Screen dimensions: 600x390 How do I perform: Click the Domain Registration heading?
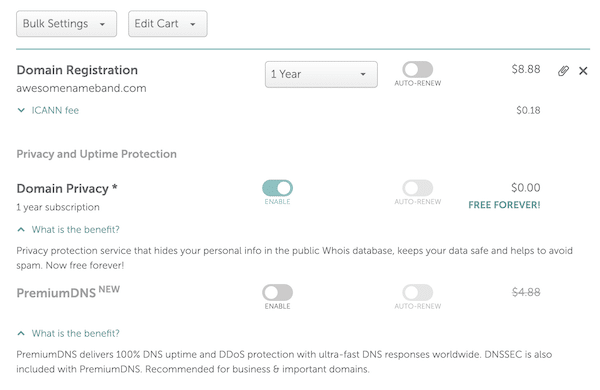77,70
